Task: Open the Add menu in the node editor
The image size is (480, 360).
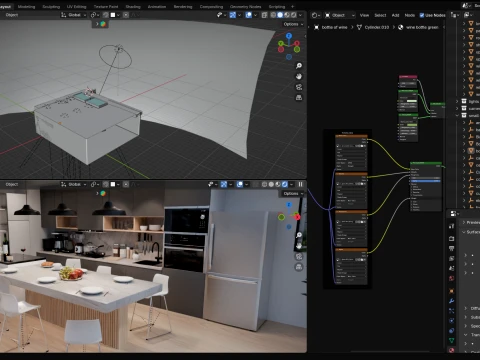Action: click(x=395, y=15)
